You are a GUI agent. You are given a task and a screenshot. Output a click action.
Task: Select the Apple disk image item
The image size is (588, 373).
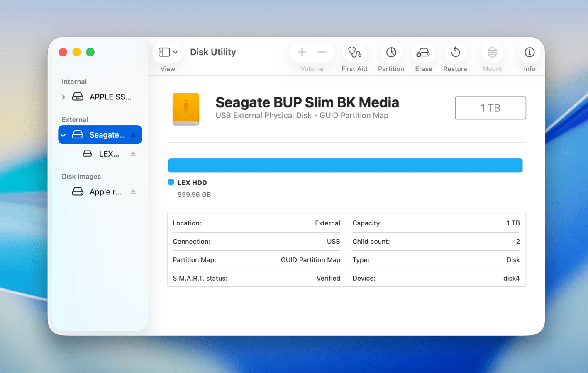[105, 192]
